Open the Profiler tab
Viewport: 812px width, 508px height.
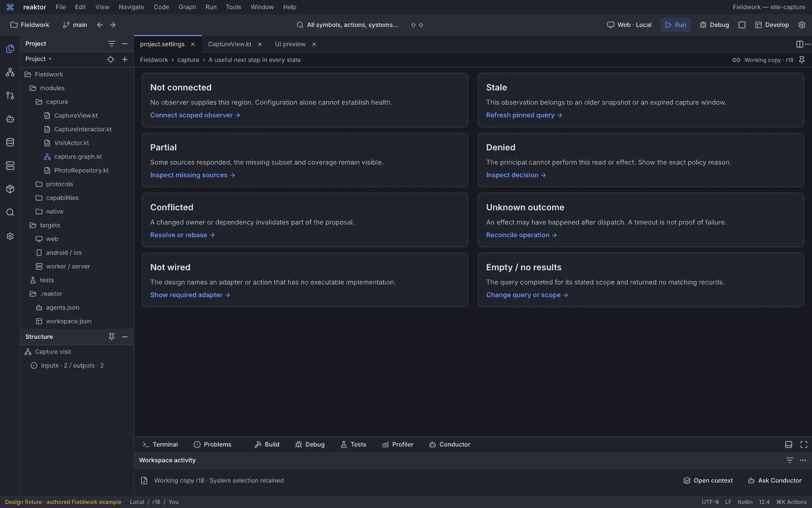398,444
